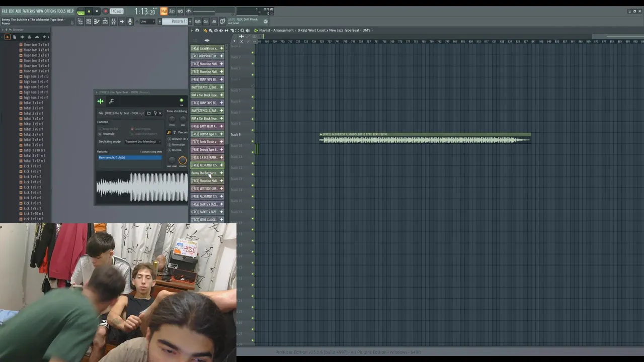Open the Piano roll view icon
The width and height of the screenshot is (644, 362).
pyautogui.click(x=97, y=22)
